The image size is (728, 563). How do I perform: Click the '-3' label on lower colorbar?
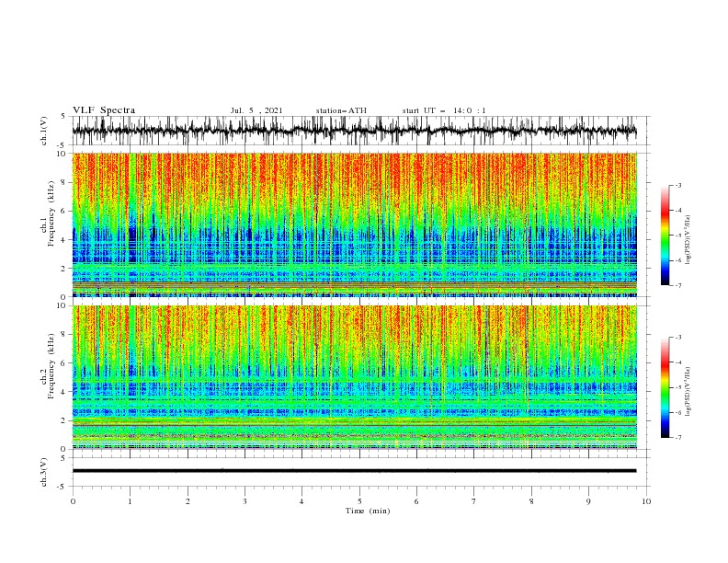point(677,338)
